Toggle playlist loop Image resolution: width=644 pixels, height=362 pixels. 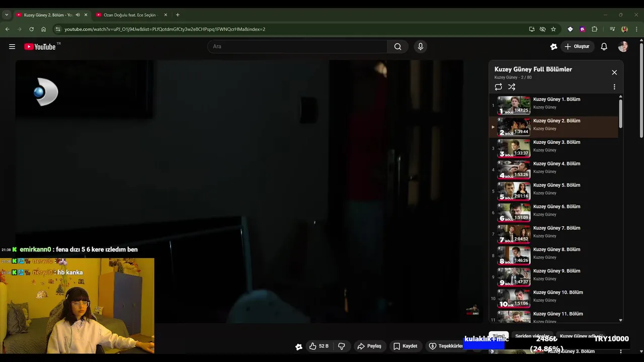pos(498,87)
